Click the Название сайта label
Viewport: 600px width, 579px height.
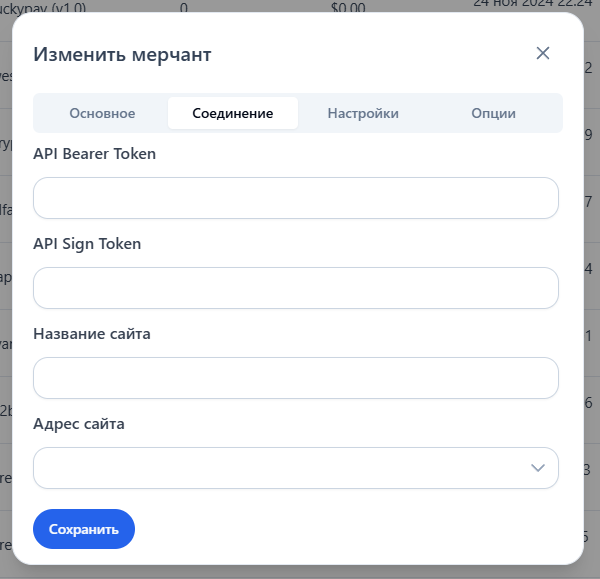point(92,334)
